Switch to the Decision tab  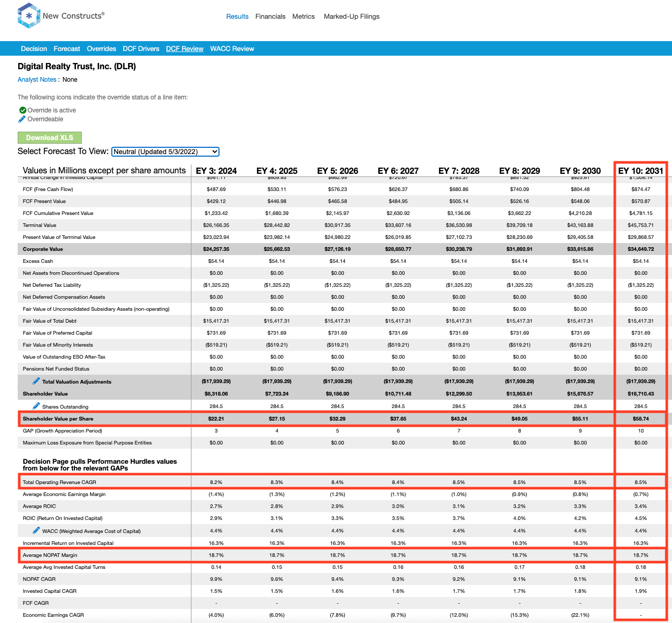pos(34,49)
